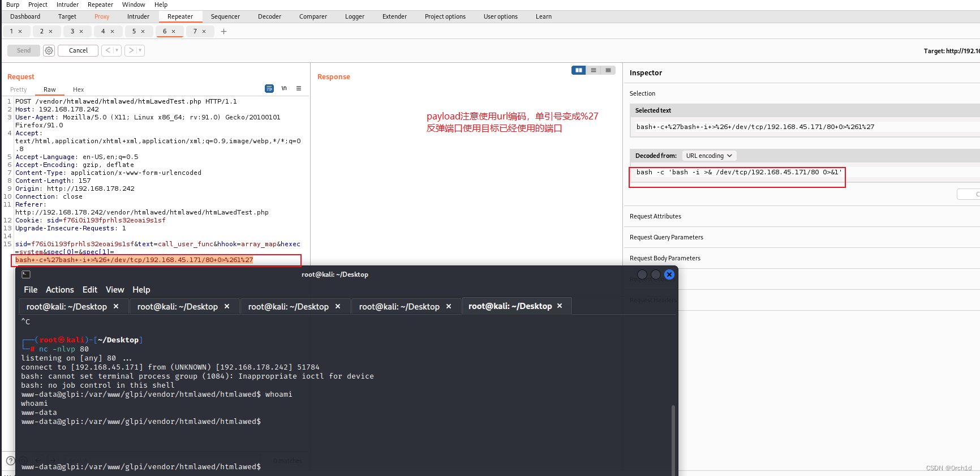This screenshot has width=980, height=476.
Task: Click terminal window icon in title bar
Action: [26, 275]
